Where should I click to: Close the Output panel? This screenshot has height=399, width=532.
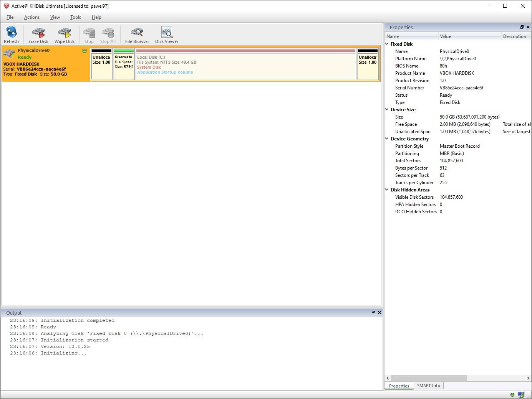coord(380,313)
